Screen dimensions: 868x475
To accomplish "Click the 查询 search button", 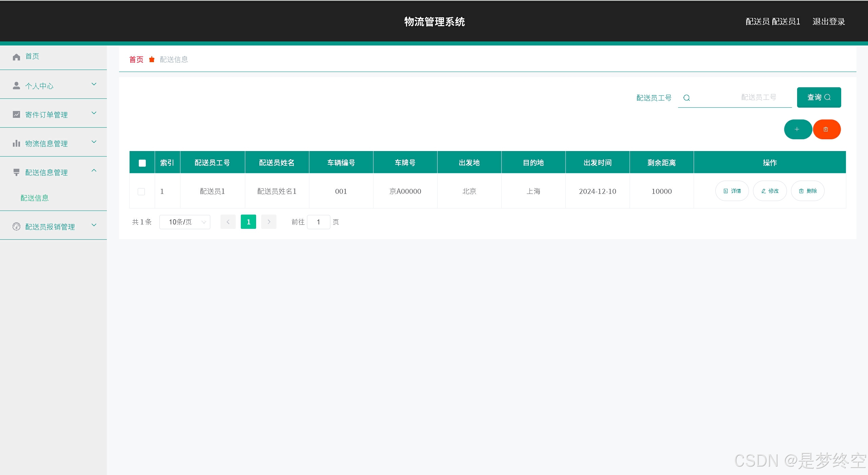I will pyautogui.click(x=818, y=97).
